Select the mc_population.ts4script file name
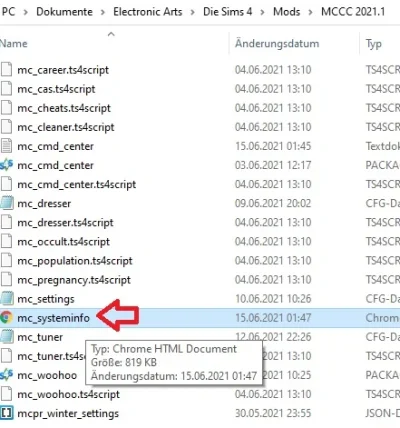400x428 pixels. (x=75, y=261)
